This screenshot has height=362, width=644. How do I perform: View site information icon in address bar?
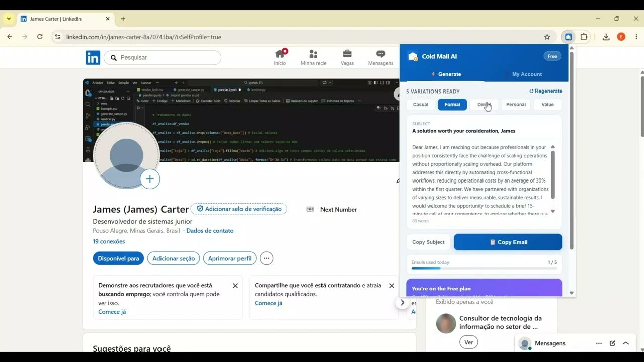click(58, 37)
